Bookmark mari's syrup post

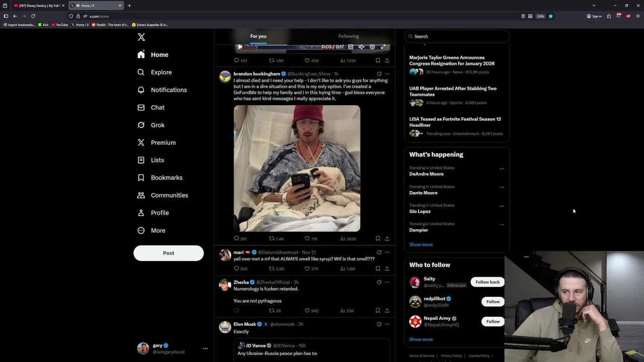(x=378, y=268)
